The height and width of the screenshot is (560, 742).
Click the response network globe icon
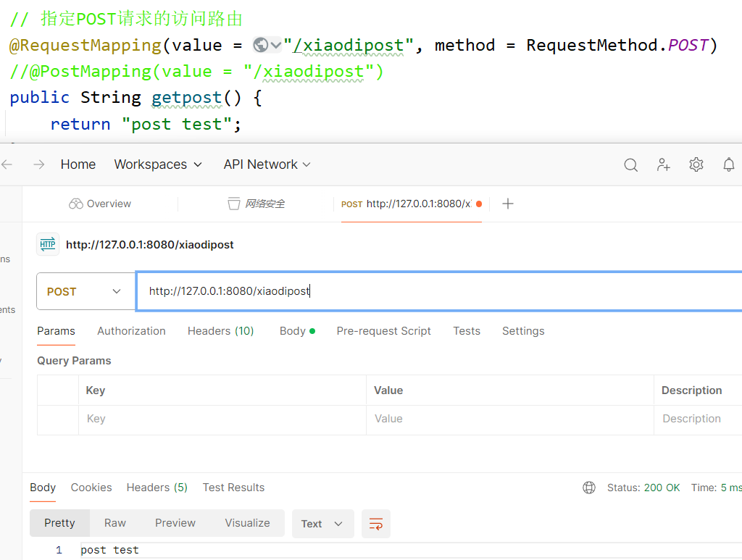click(x=589, y=488)
